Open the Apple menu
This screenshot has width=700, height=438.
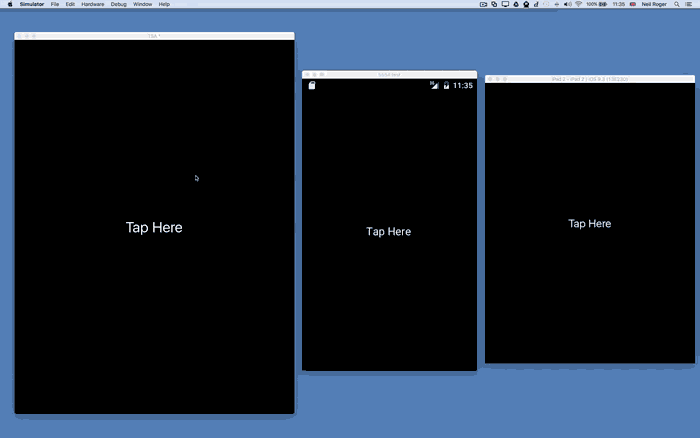[8, 4]
